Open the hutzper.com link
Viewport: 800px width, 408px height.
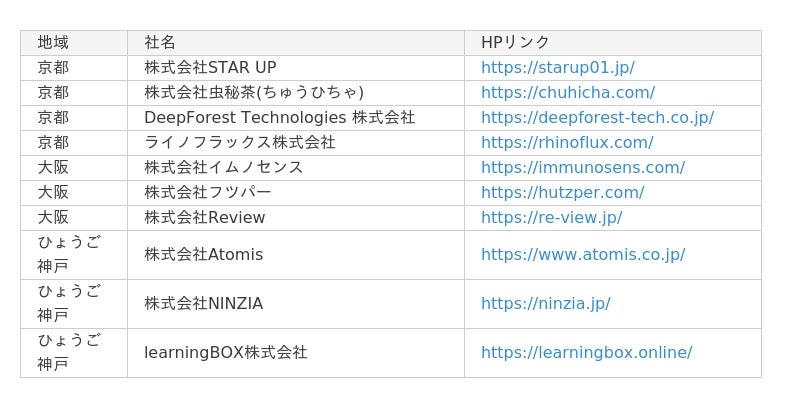[x=562, y=193]
